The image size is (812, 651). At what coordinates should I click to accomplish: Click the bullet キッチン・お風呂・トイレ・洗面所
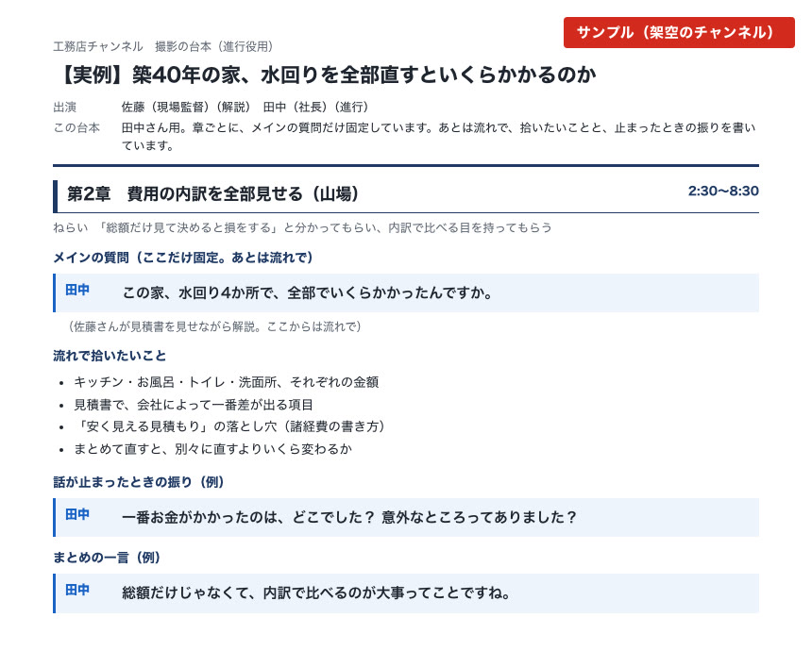[227, 382]
